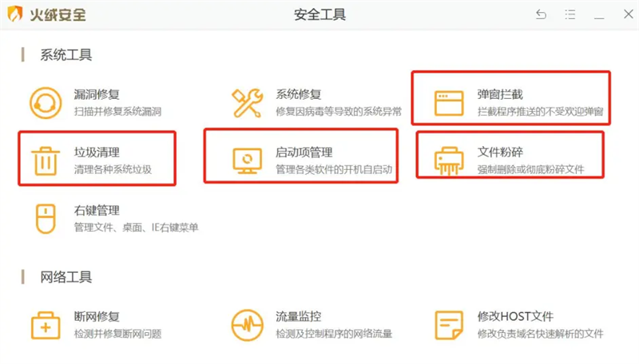Open the 系统修复 tool title
The width and height of the screenshot is (639, 364).
(x=298, y=94)
